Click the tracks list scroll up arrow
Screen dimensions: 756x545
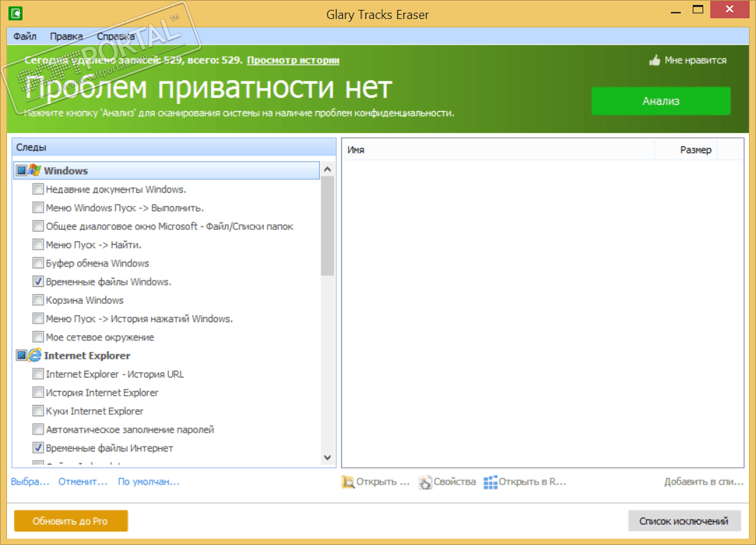pos(328,169)
